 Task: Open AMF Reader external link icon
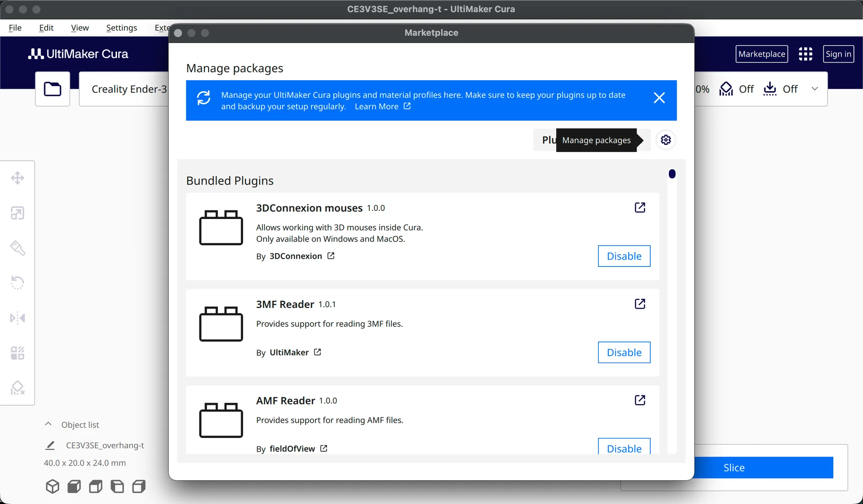tap(640, 400)
